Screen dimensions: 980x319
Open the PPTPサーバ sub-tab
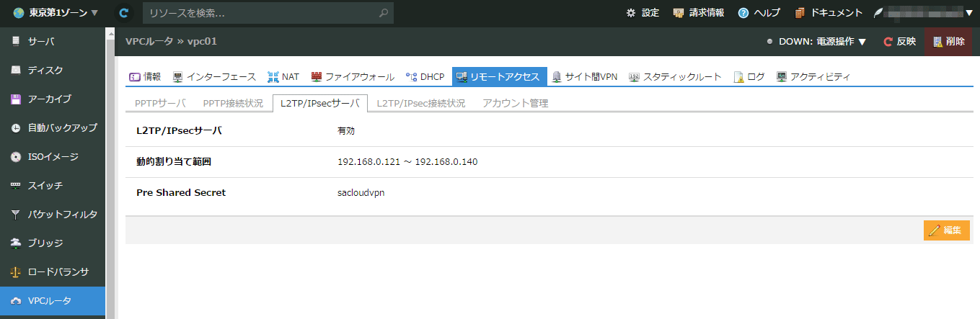(x=160, y=103)
